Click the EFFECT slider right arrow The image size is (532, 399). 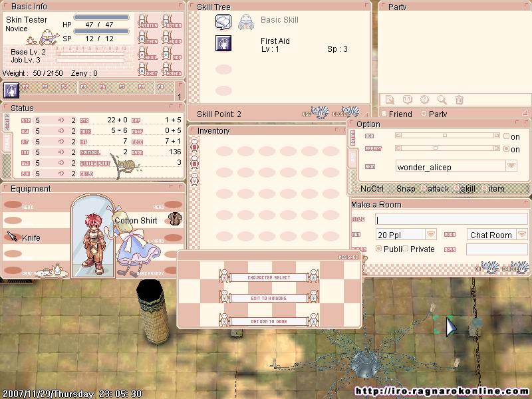497,148
